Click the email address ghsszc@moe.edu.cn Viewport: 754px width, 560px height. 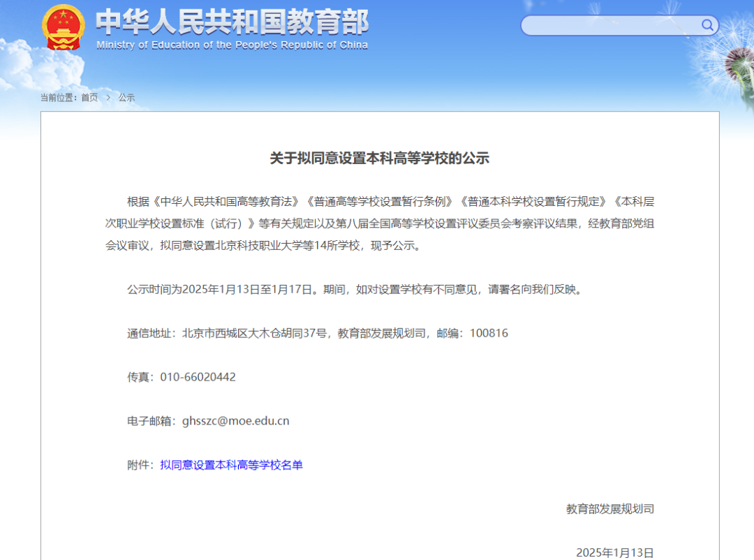click(x=235, y=421)
